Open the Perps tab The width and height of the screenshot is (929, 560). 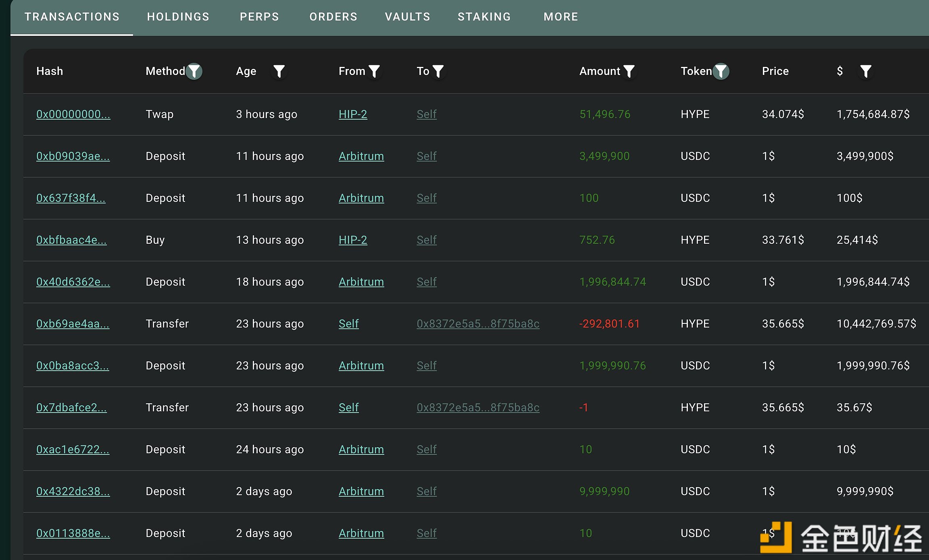259,17
